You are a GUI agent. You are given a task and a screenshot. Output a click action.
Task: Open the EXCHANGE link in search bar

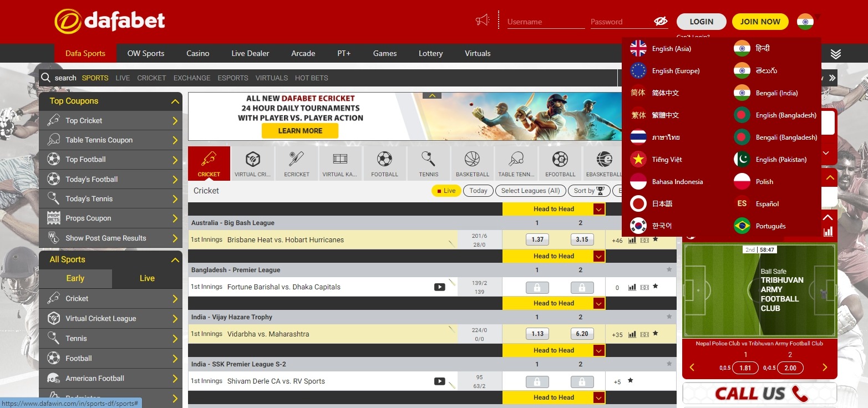[192, 78]
